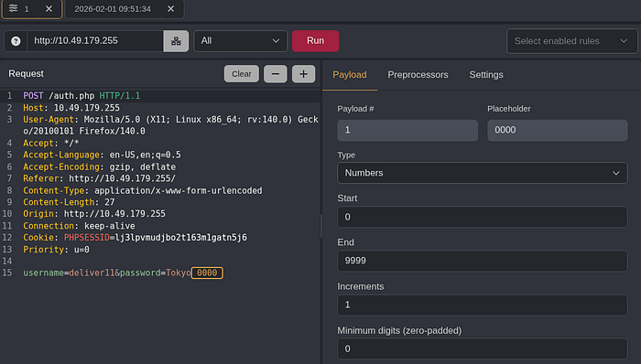
Task: Open the All dropdown
Action: (240, 41)
